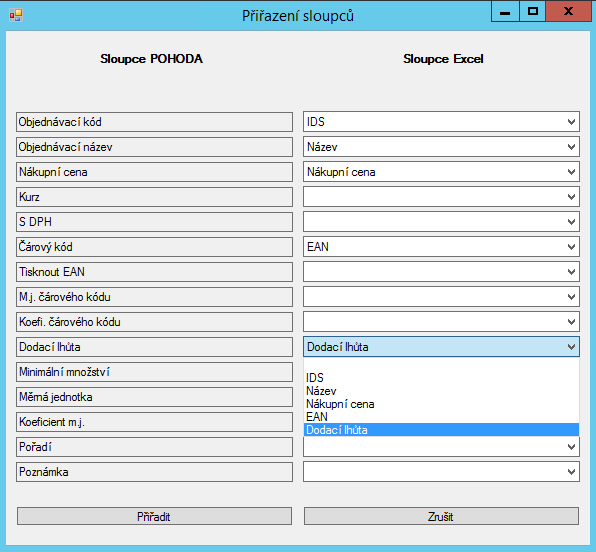596x552 pixels.
Task: Open the dropdown for Tisknout EAN row
Action: click(x=441, y=272)
